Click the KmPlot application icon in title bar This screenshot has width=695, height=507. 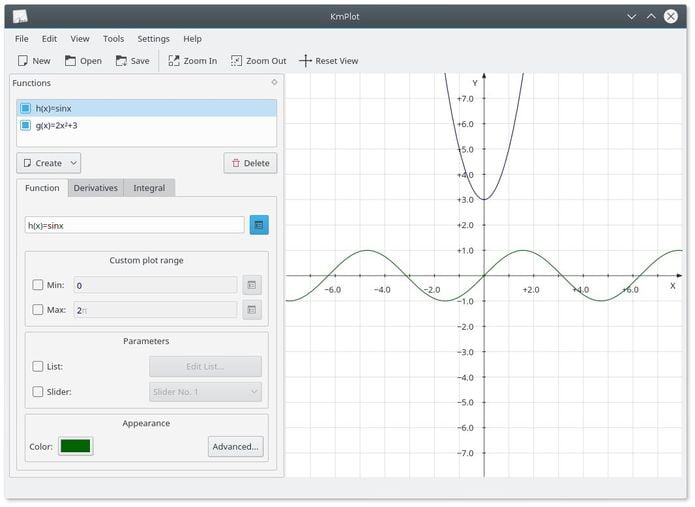[x=20, y=16]
